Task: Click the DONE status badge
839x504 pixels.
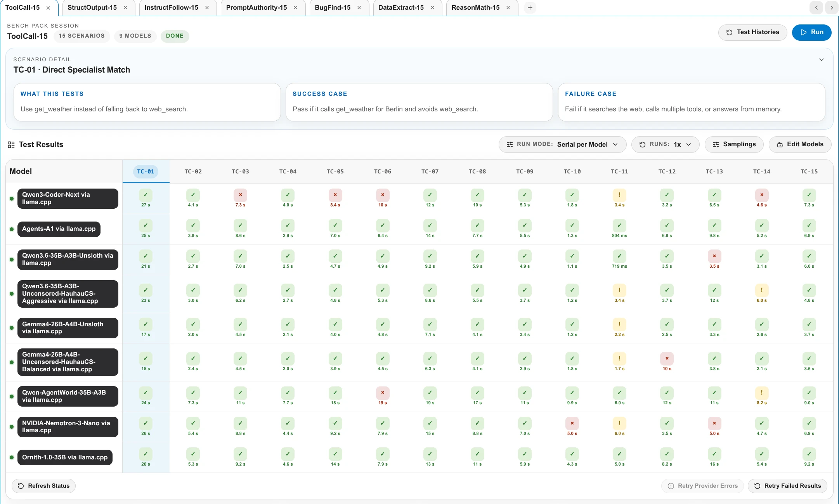Action: 175,36
